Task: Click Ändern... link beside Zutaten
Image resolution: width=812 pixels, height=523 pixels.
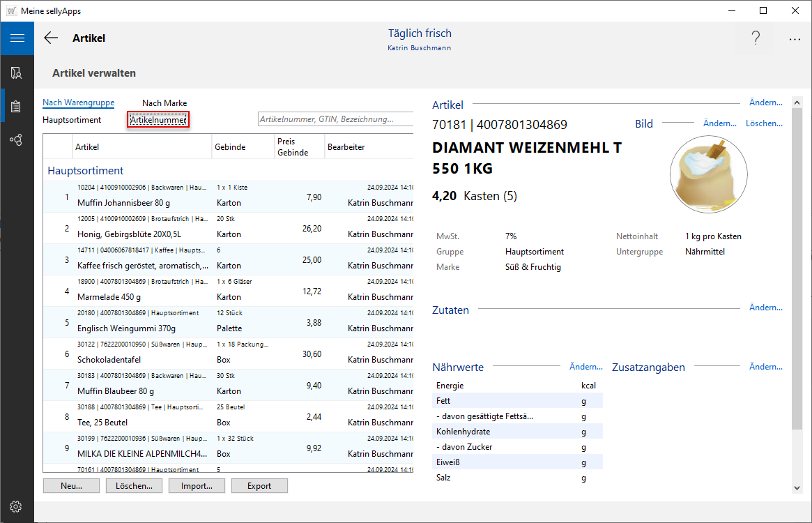Action: (x=765, y=308)
